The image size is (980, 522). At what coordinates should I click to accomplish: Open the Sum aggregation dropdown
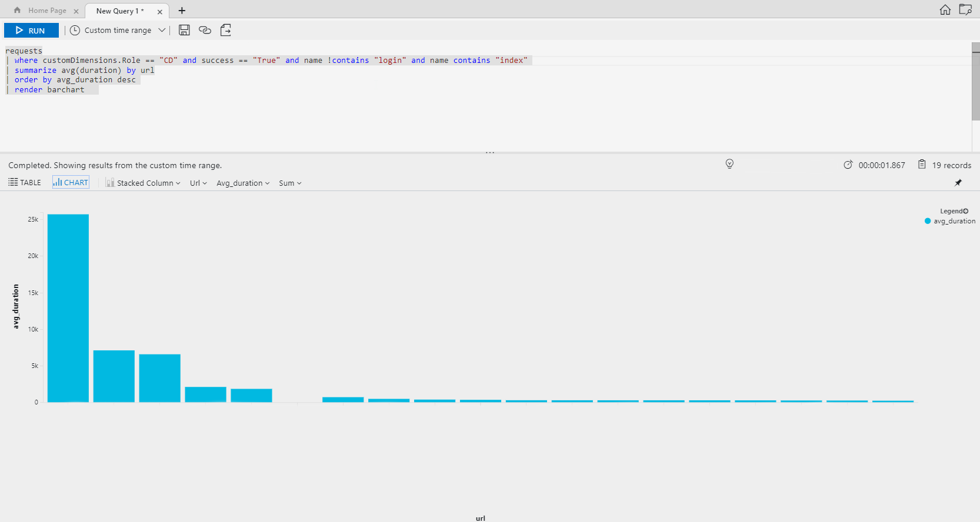pyautogui.click(x=290, y=183)
